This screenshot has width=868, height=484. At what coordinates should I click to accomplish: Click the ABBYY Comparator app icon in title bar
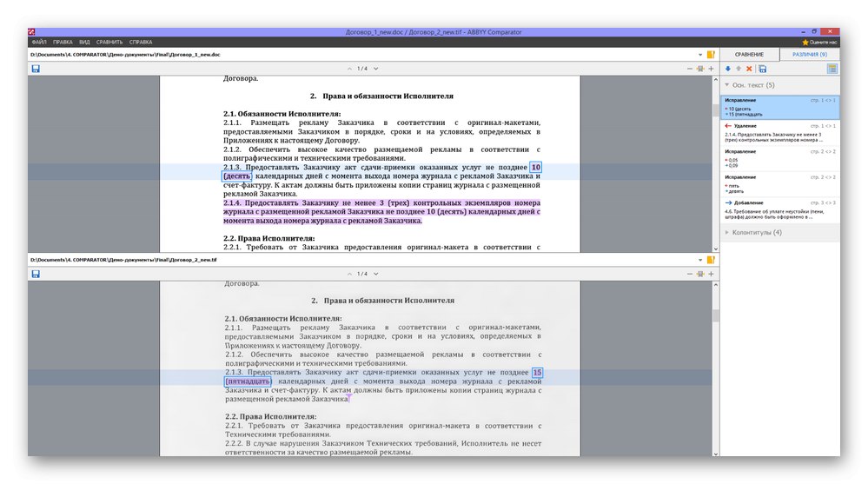pyautogui.click(x=31, y=32)
